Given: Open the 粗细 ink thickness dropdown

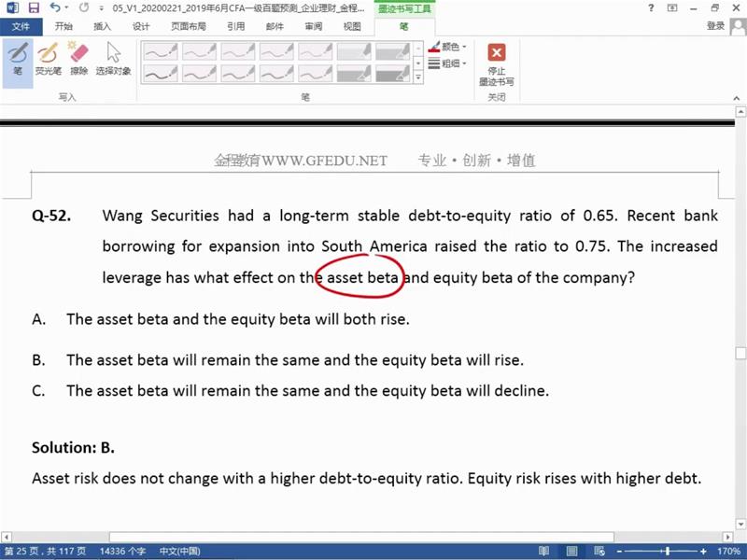Looking at the screenshot, I should 447,63.
